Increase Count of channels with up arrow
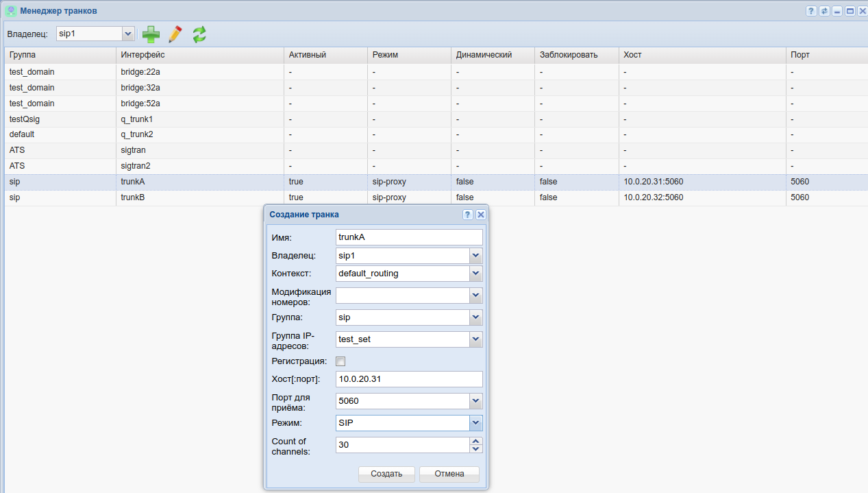Viewport: 868px width, 493px height. pyautogui.click(x=476, y=441)
